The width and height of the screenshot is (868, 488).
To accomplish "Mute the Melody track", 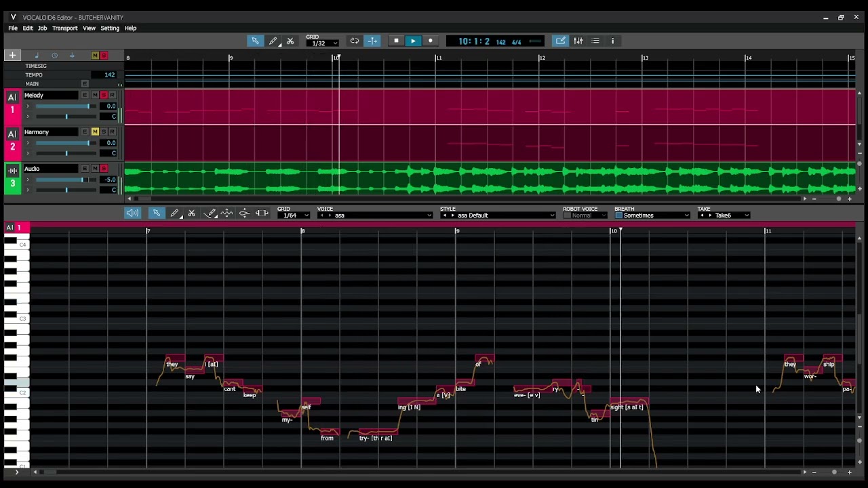I will point(95,95).
